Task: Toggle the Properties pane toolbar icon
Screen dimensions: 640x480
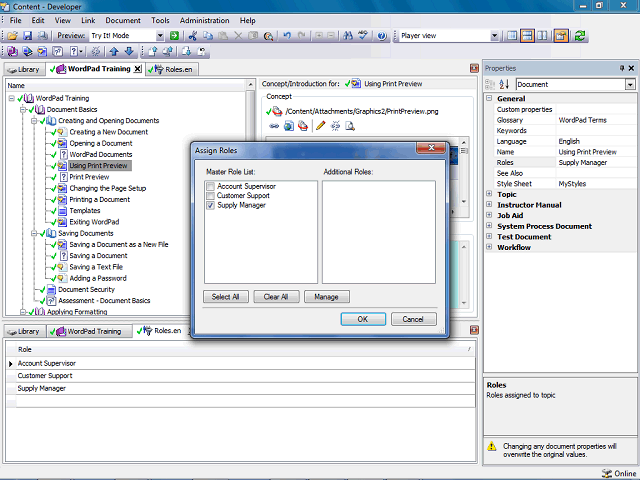Action: [x=561, y=36]
